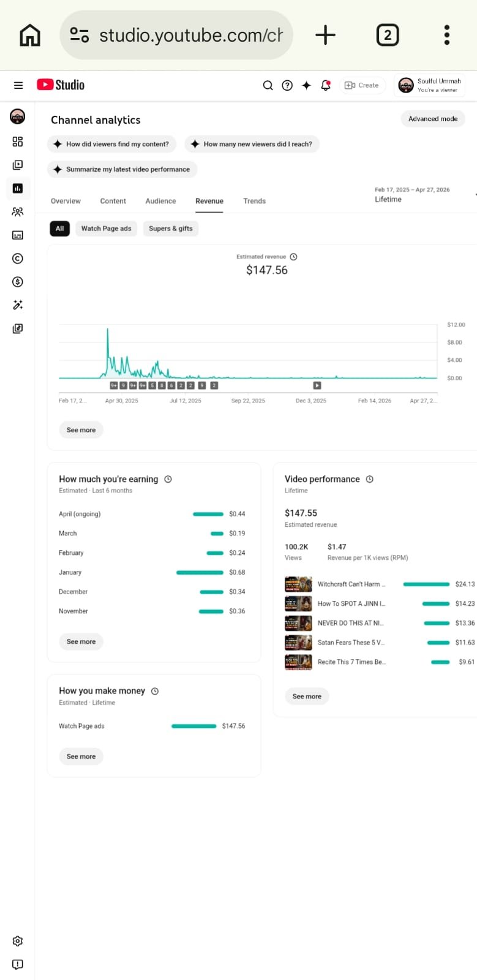
Task: Switch to the Audience tab
Action: pyautogui.click(x=160, y=201)
